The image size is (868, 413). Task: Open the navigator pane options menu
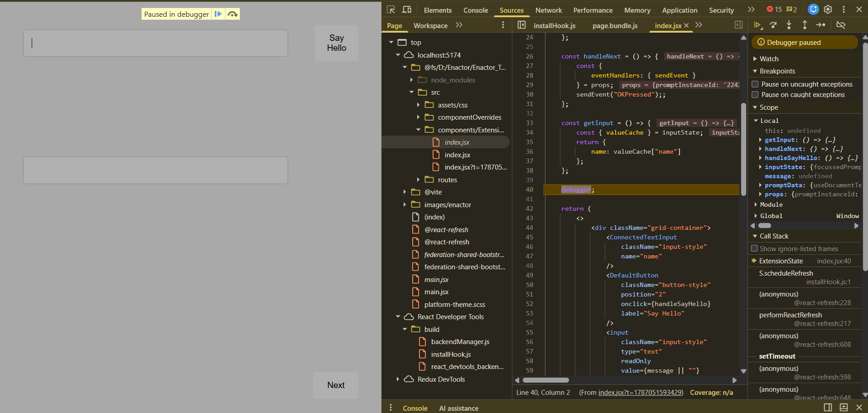coord(503,25)
